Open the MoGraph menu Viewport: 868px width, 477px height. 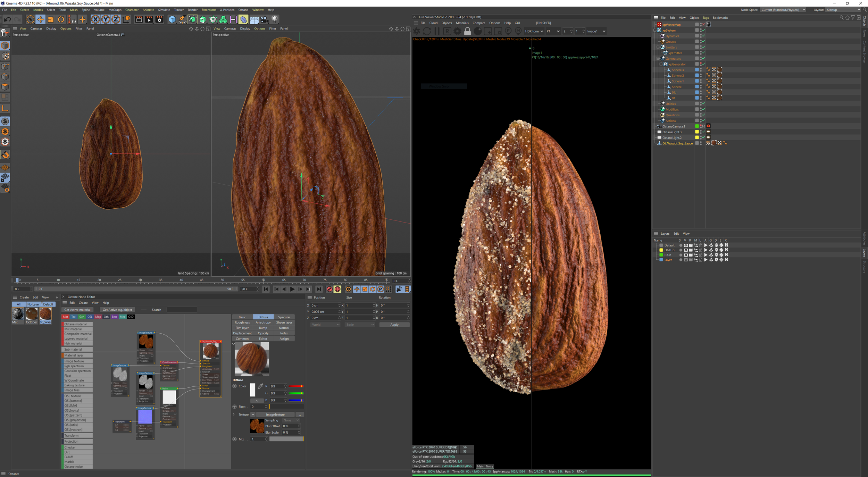115,10
